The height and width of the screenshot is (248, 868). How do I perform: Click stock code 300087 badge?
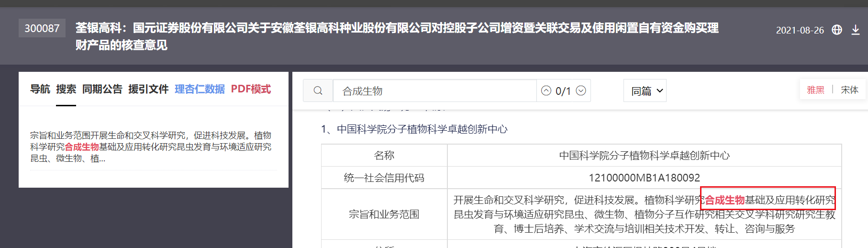(42, 28)
